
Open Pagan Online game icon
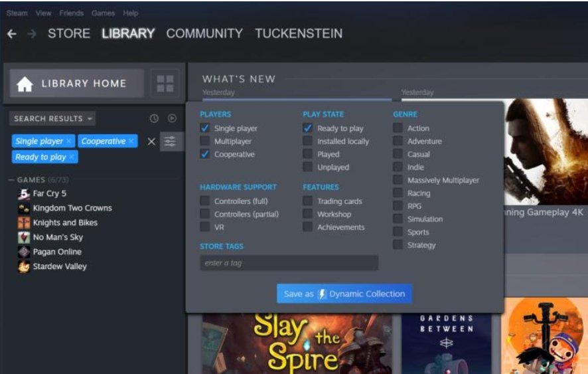[24, 252]
